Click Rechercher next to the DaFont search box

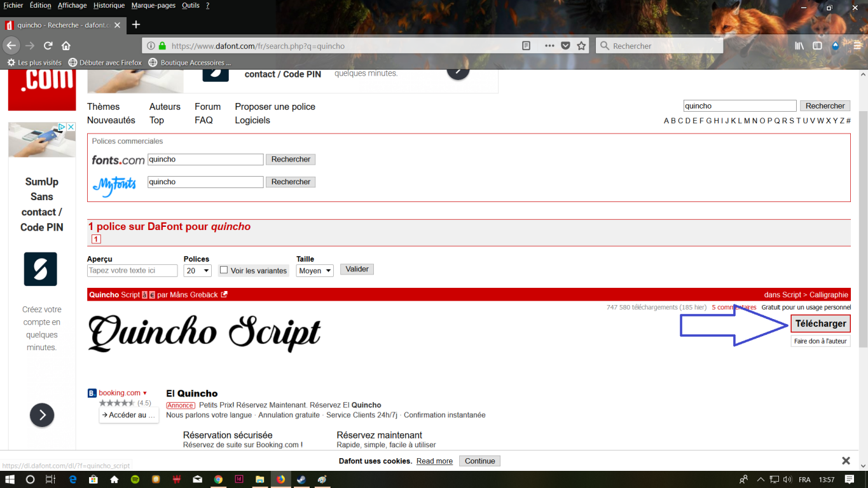tap(825, 106)
